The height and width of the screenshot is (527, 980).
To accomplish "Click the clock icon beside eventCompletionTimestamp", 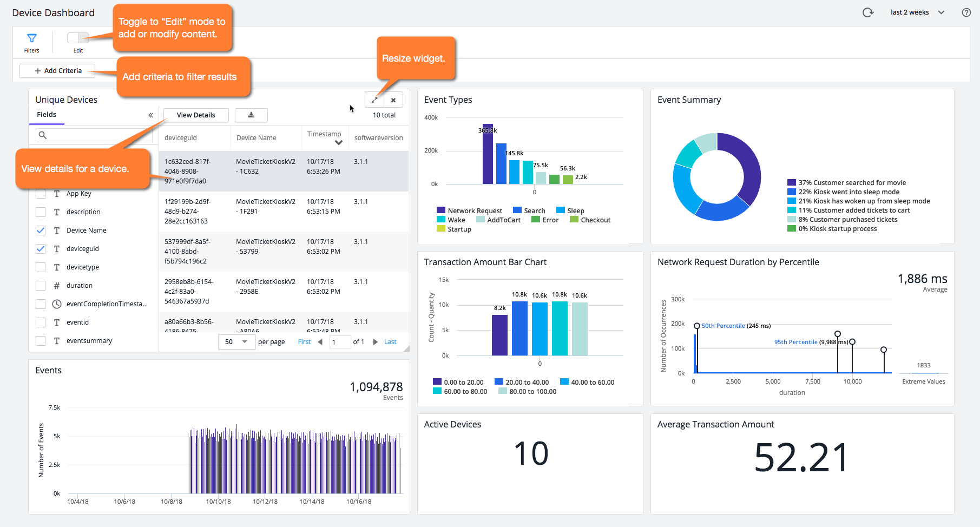I will click(57, 304).
